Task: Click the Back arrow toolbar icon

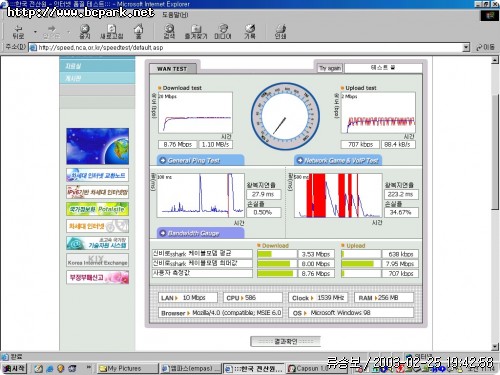Action: point(18,31)
